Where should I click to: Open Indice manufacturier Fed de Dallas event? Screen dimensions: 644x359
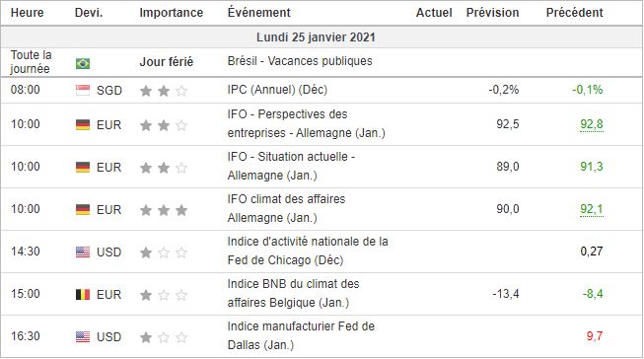(x=301, y=335)
